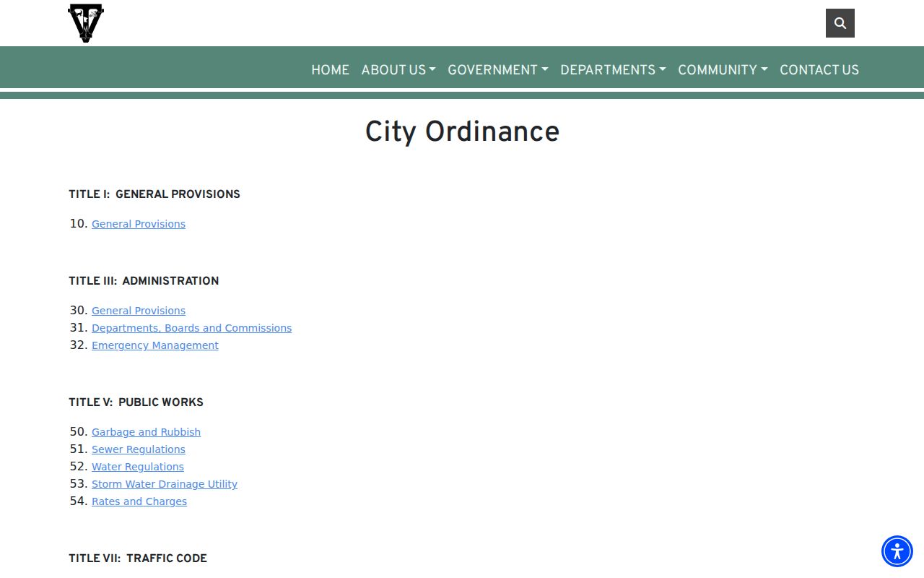Open Storm Water Drainage Utility link
Image resolution: width=924 pixels, height=578 pixels.
[x=165, y=484]
